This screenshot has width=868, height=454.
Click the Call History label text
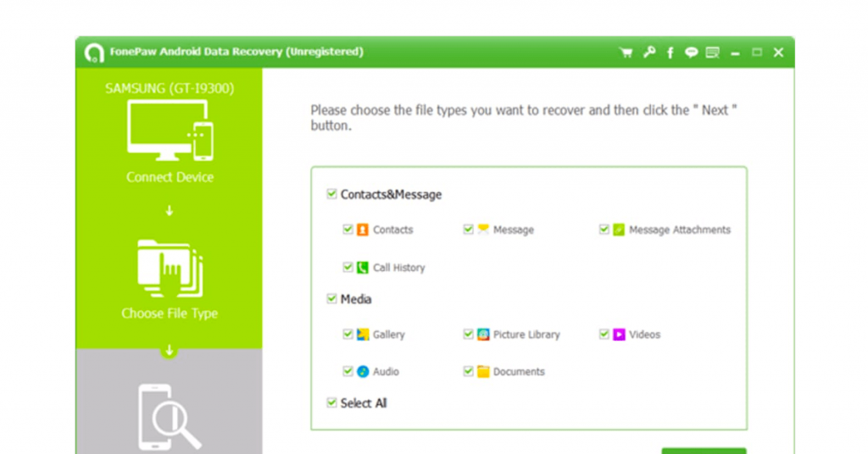[399, 268]
